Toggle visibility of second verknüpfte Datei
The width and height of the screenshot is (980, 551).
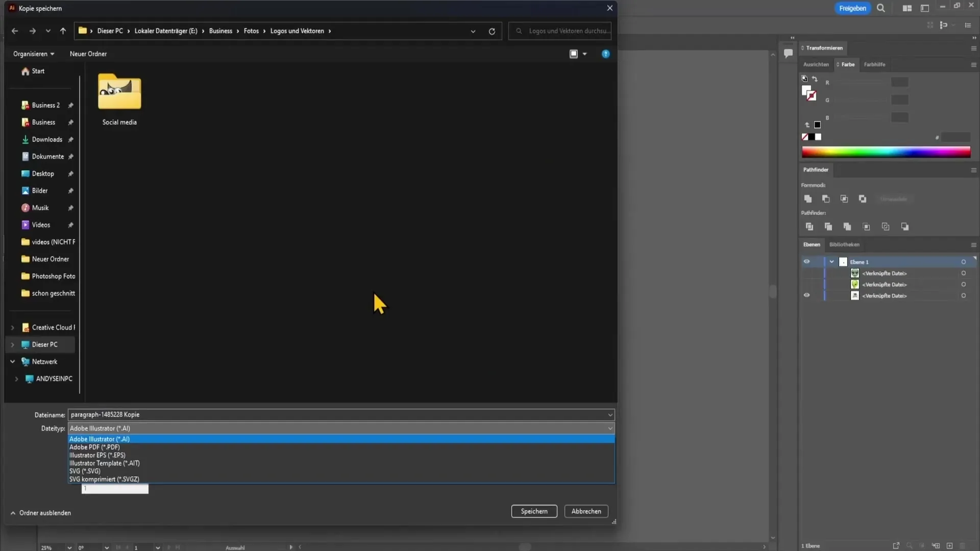pyautogui.click(x=805, y=284)
